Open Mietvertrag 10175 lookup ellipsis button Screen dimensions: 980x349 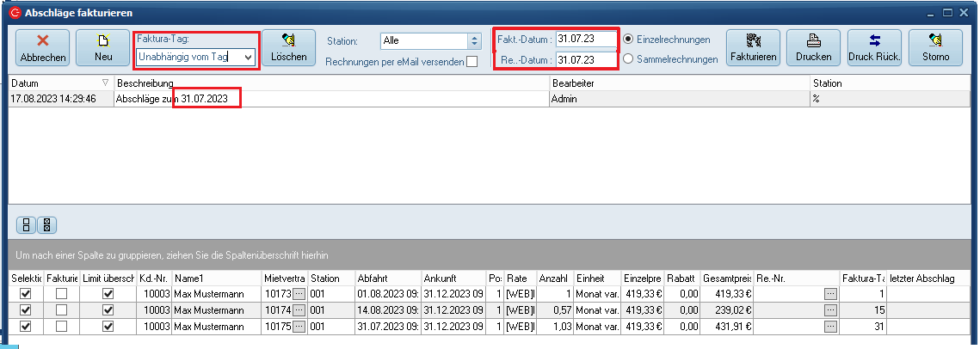tap(299, 327)
